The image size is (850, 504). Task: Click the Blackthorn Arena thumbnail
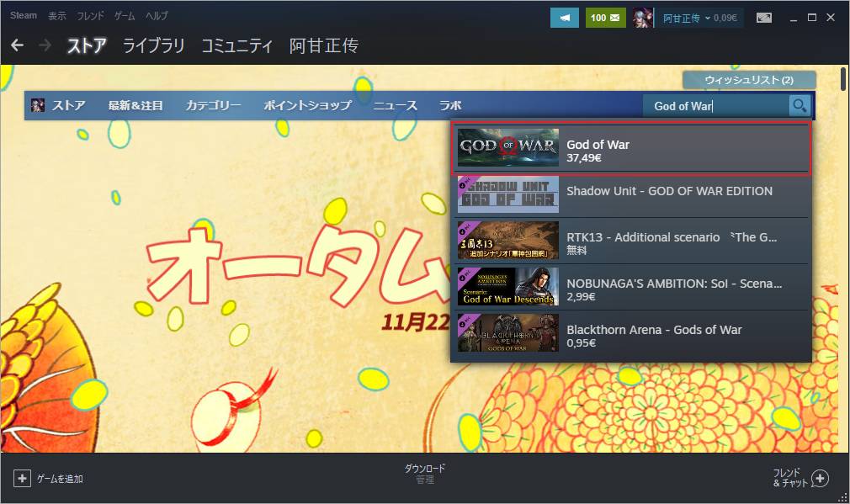click(x=508, y=332)
